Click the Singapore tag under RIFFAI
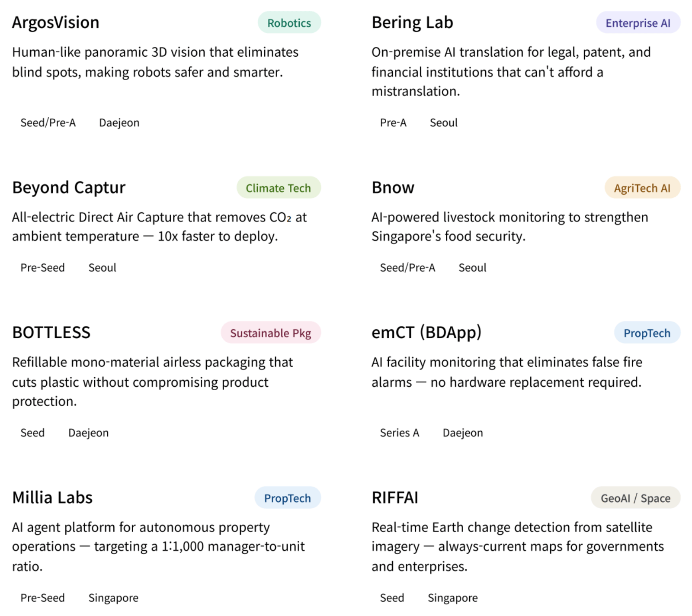 (x=452, y=598)
